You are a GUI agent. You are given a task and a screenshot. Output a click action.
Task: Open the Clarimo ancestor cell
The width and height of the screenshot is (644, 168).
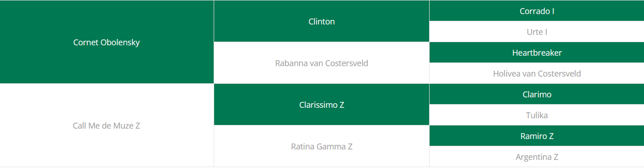537,94
